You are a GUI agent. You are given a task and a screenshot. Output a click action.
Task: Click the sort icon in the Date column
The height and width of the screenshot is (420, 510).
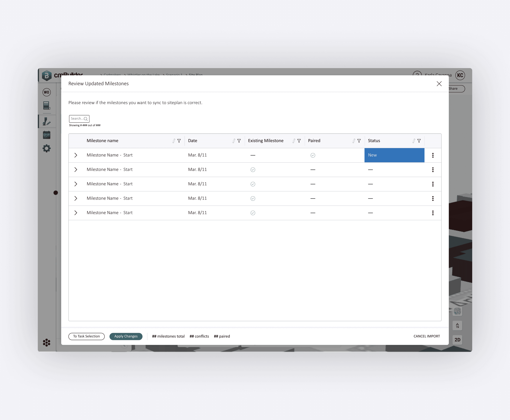[234, 141]
